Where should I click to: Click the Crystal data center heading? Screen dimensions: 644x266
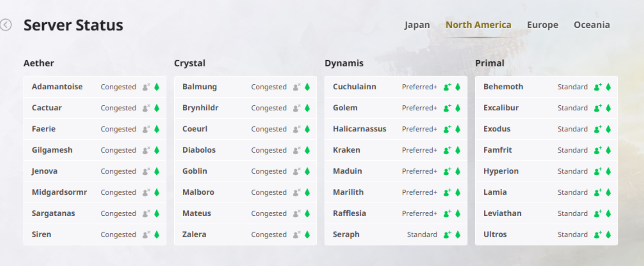(190, 63)
